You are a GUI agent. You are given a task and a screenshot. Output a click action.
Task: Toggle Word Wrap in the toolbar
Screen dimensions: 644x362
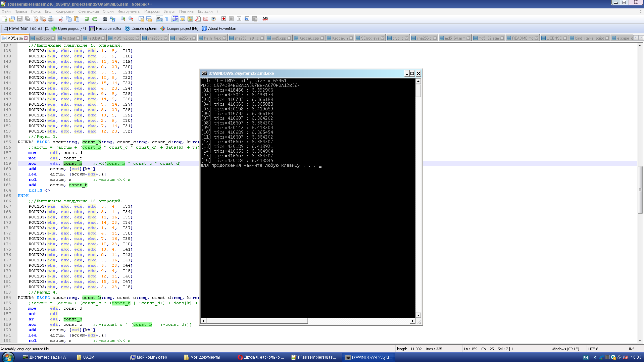(x=159, y=19)
